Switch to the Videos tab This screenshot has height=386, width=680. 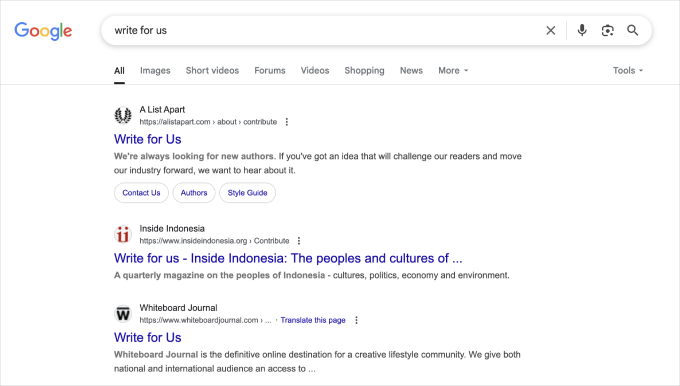pyautogui.click(x=315, y=70)
